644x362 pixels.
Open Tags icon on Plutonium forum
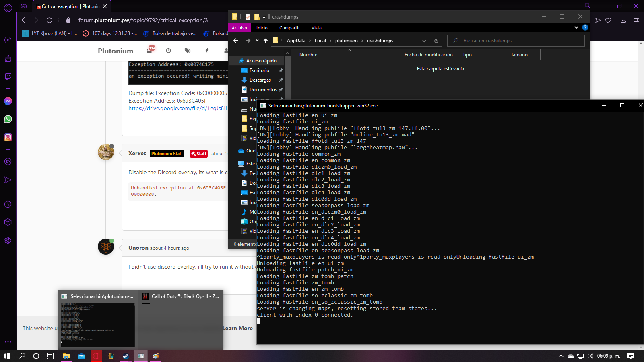pos(188,51)
